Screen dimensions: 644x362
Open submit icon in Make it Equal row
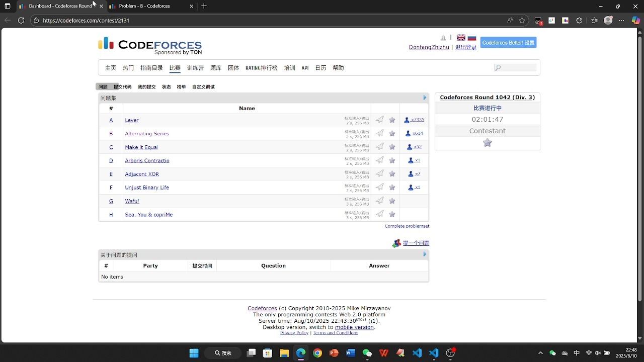click(380, 147)
